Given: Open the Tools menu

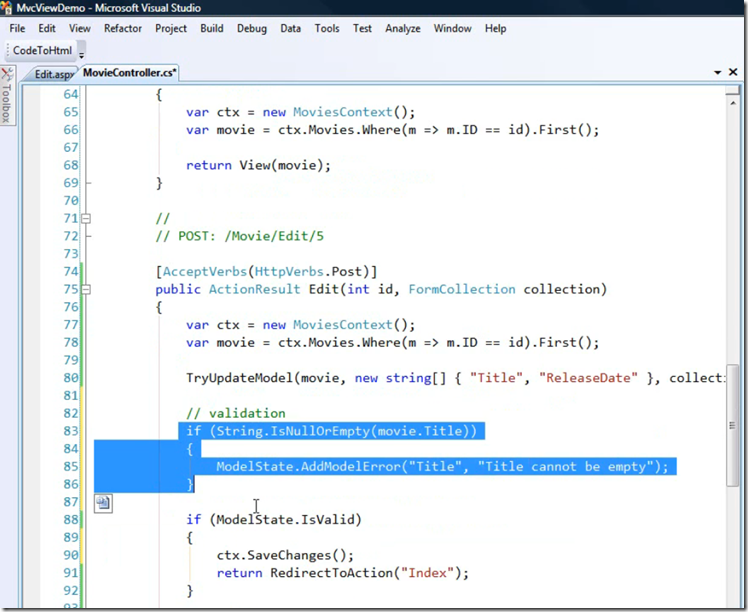Looking at the screenshot, I should tap(327, 29).
